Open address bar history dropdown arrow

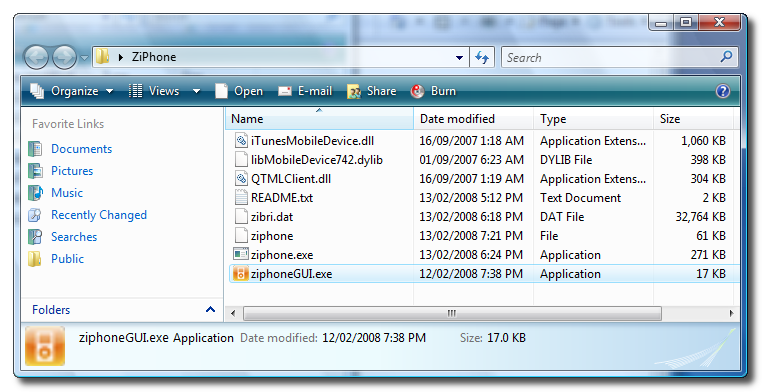459,57
